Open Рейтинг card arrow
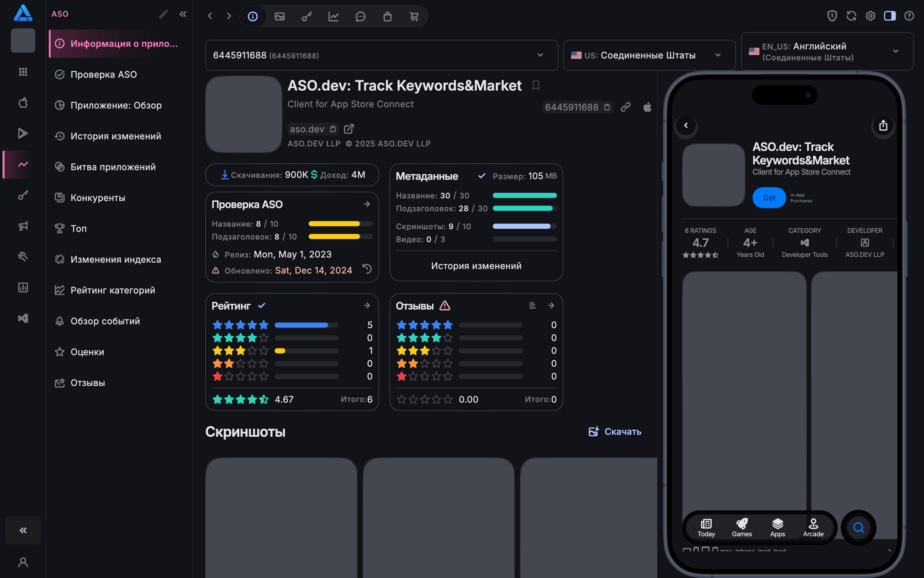 pyautogui.click(x=367, y=305)
